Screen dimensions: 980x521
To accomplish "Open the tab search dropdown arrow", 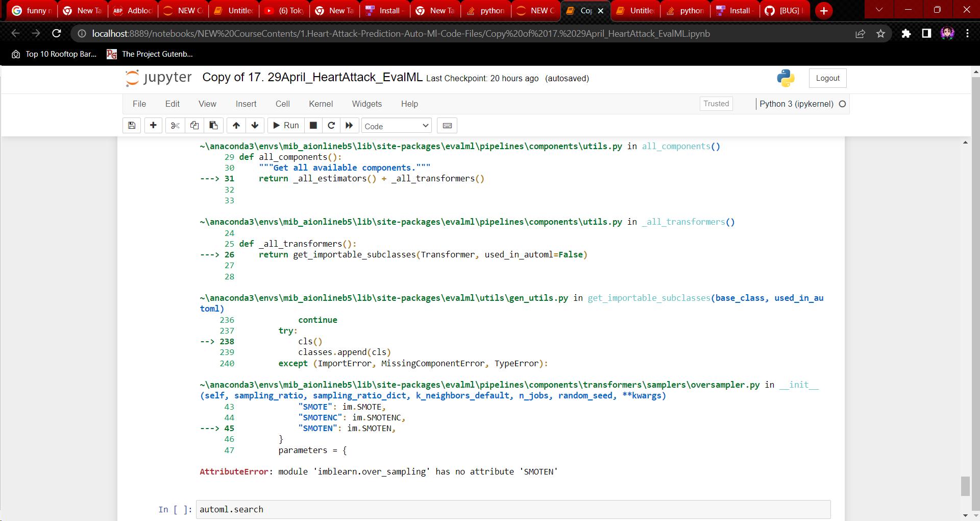I will click(878, 10).
